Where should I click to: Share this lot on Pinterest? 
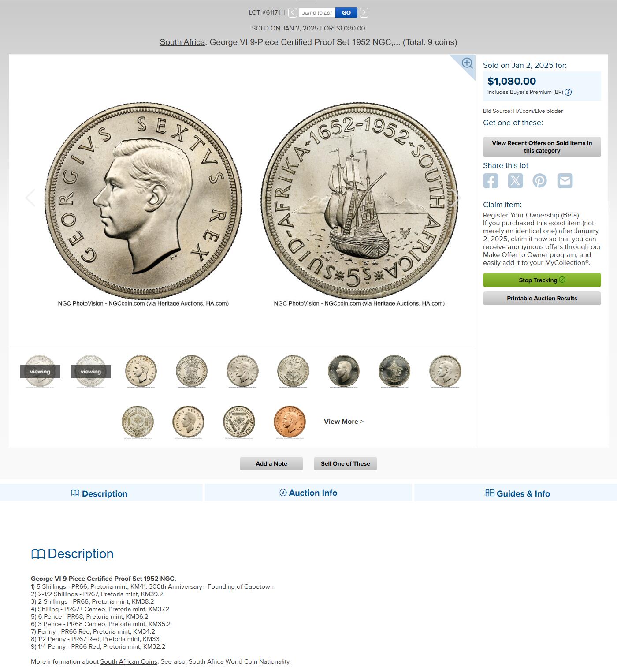click(540, 181)
